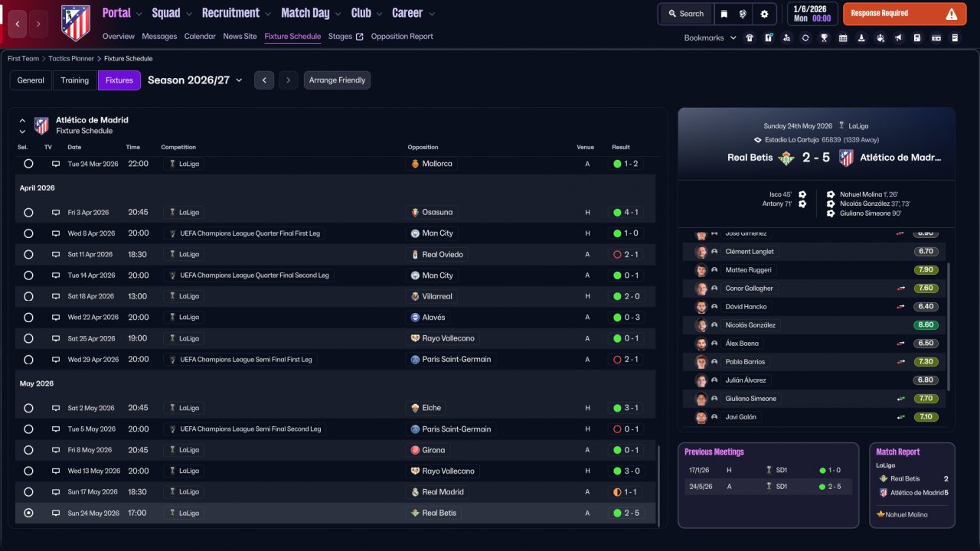Screen dimensions: 980x551
Task: Click the Man City badge on the 8 Apr row
Action: (415, 233)
